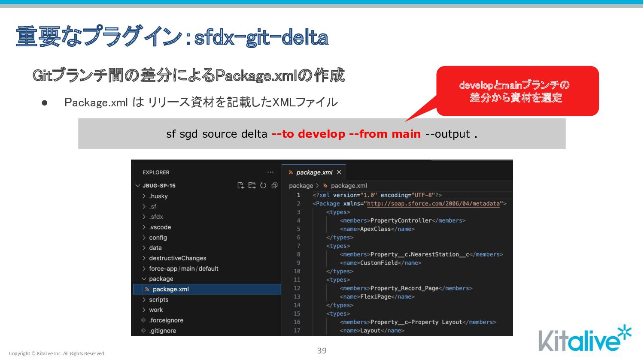Collapse the JBUG-SP-15 root folder
Viewport: 644px width, 362px height.
[x=138, y=186]
